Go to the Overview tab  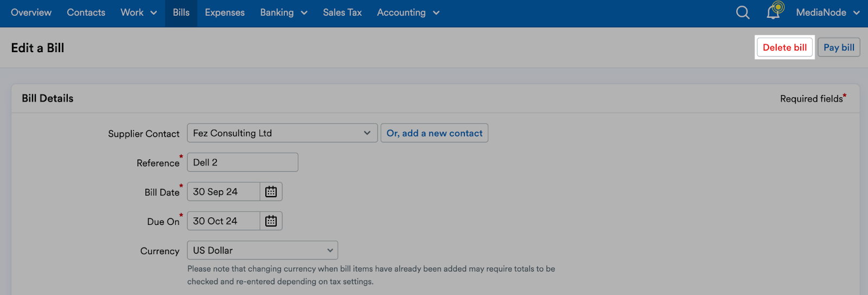tap(31, 12)
